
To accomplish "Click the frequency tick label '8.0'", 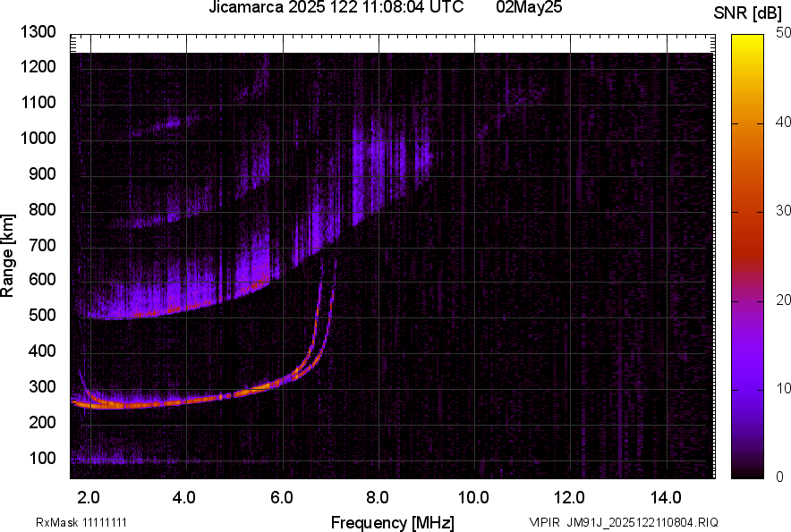I will click(x=378, y=498).
